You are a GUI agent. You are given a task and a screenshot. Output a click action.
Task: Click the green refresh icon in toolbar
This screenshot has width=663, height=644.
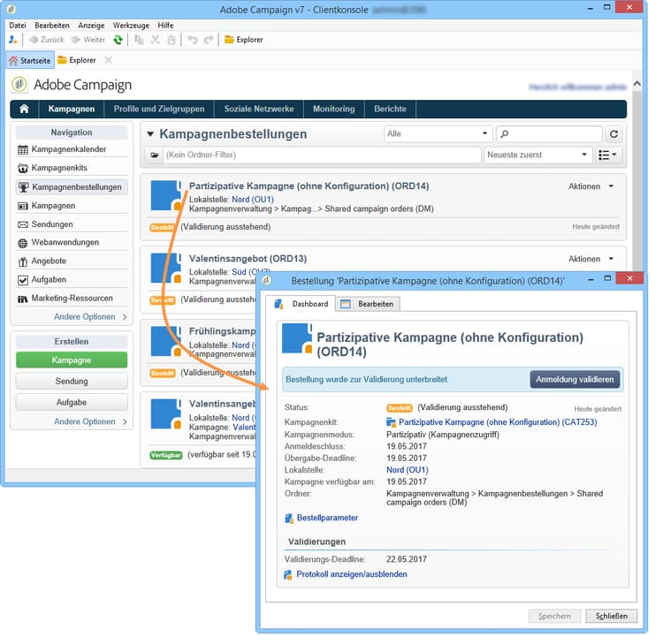point(118,40)
